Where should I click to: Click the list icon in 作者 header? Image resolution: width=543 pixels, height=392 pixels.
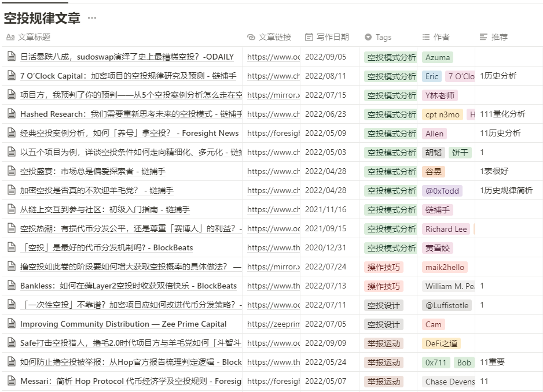(x=426, y=37)
